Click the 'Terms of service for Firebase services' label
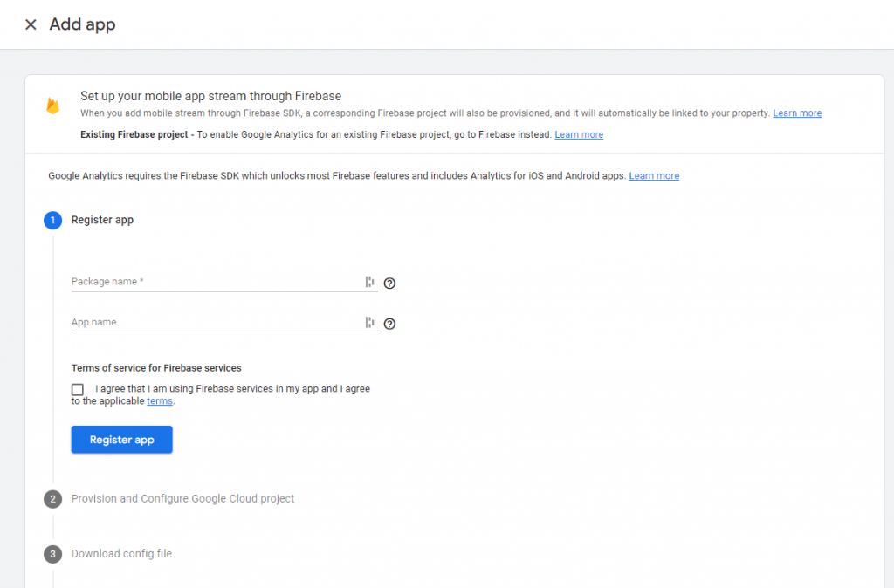The image size is (894, 588). tap(156, 368)
